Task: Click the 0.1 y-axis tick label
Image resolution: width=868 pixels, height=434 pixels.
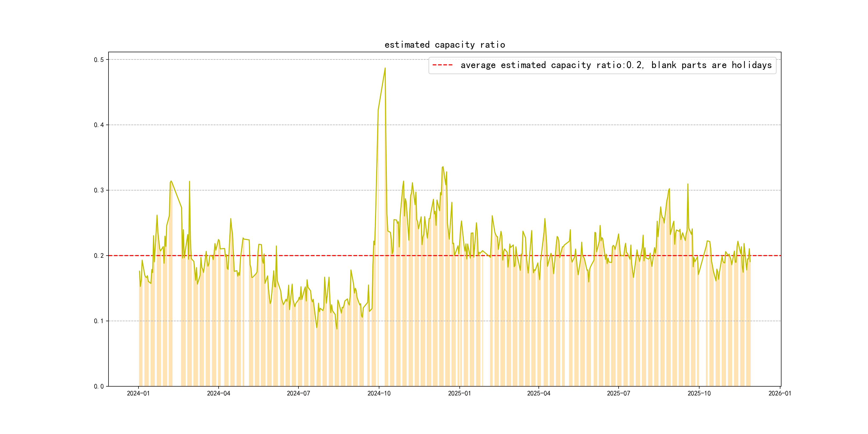Action: click(x=99, y=321)
